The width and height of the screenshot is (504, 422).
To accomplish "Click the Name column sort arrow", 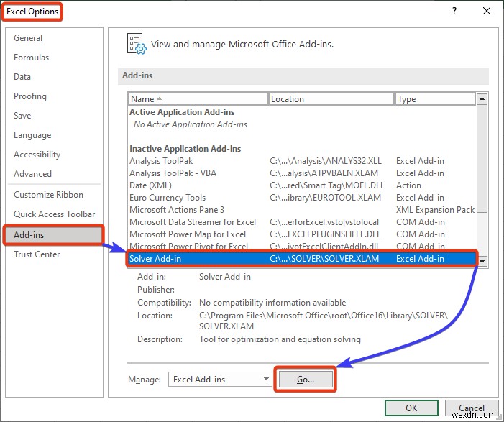I will (159, 98).
